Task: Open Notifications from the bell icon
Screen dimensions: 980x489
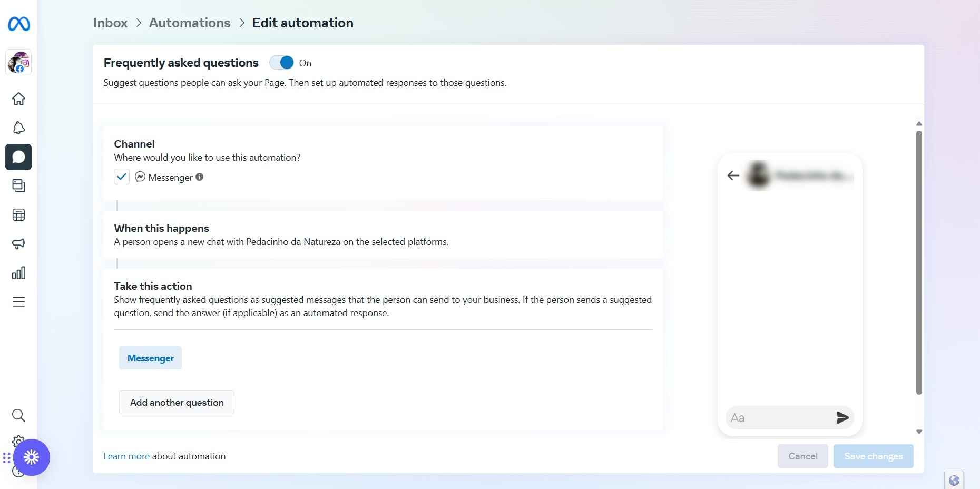Action: (x=18, y=128)
